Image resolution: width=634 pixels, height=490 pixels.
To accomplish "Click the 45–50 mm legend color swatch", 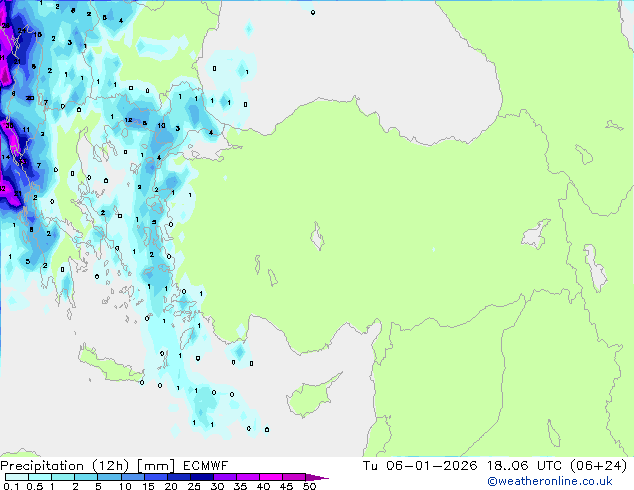I will click(294, 477).
